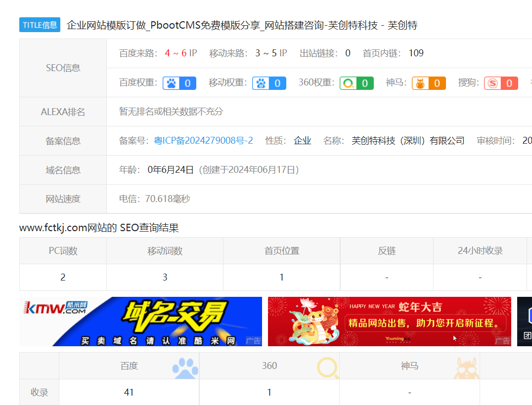Click the 出站链接 value 0
This screenshot has width=532, height=405.
coord(348,53)
